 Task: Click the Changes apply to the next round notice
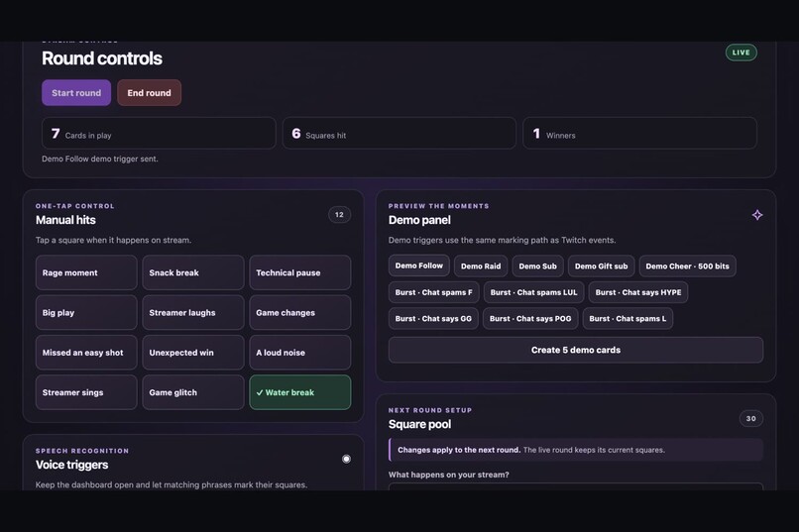(x=576, y=450)
